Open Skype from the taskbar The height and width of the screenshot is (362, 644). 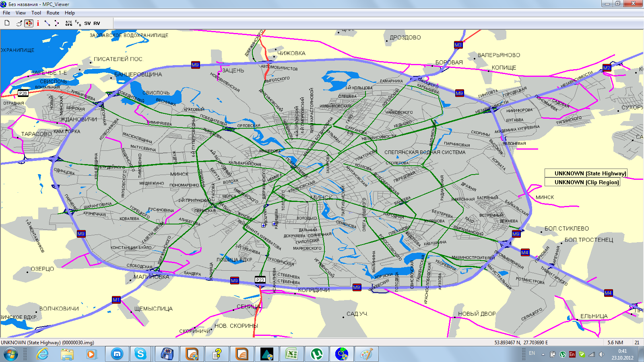coord(140,354)
